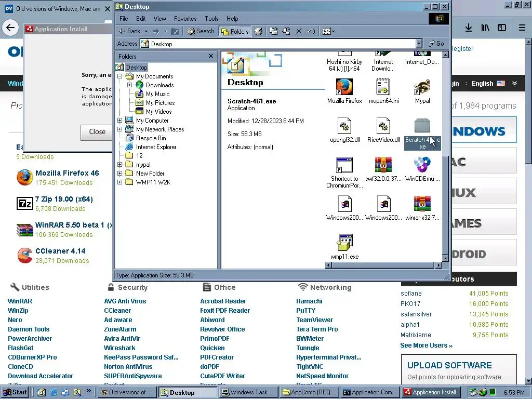This screenshot has width=532, height=399.
Task: Select Internet Explorer in folder tree
Action: tap(156, 147)
